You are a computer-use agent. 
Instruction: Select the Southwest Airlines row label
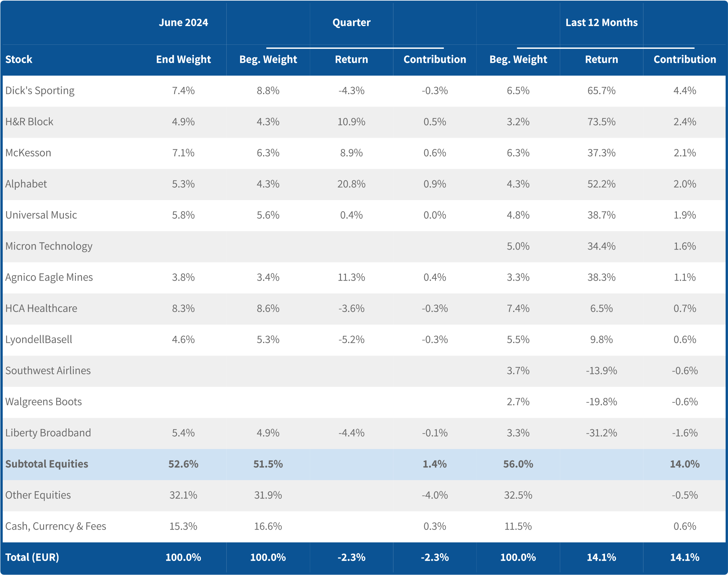48,371
